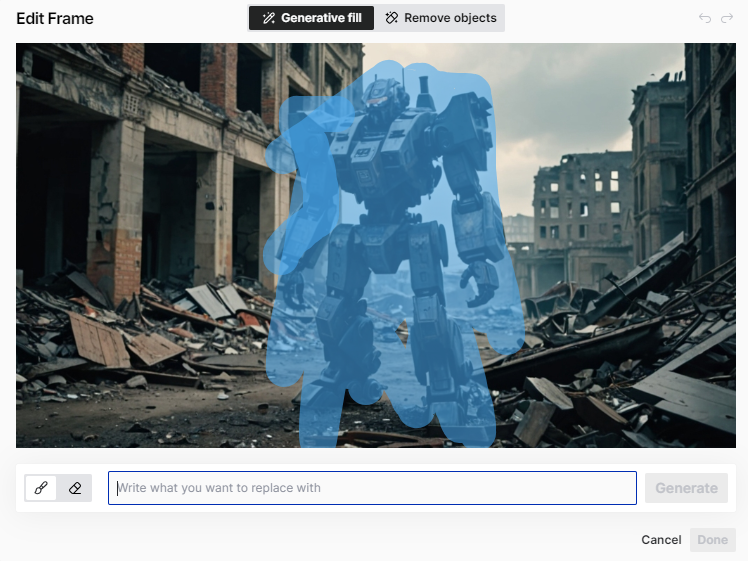Switch to the Remove objects tab
Viewport: 748px width, 561px height.
tap(440, 18)
